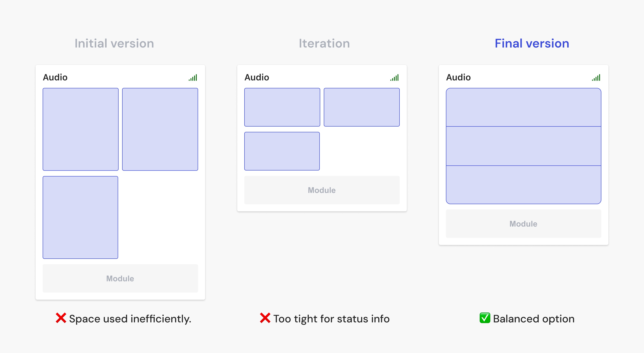Click middle row in Final version list

coord(523,146)
